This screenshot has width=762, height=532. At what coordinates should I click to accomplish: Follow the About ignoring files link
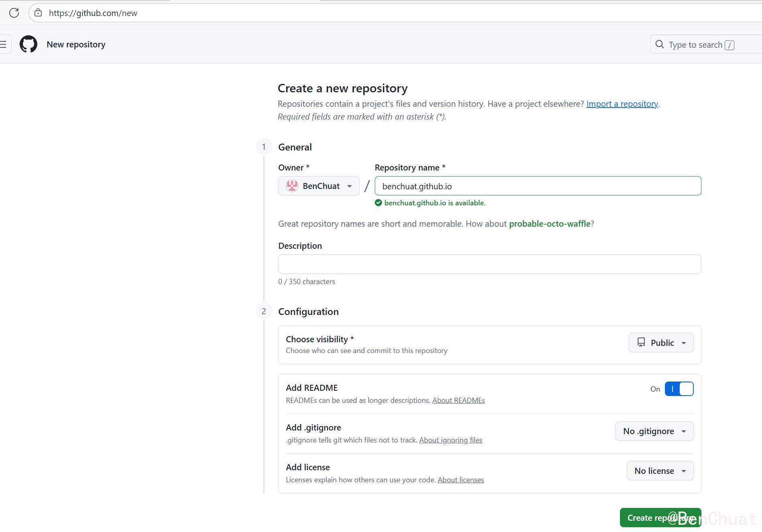tap(451, 440)
